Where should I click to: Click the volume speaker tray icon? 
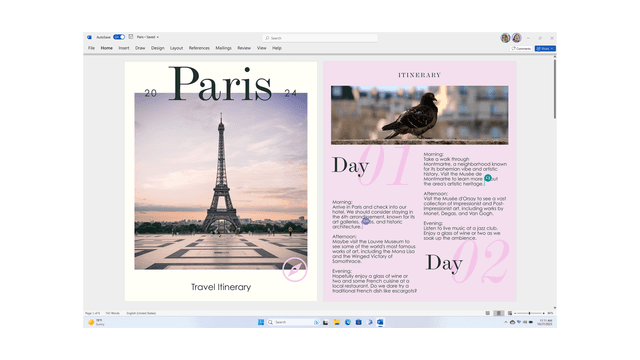click(x=525, y=322)
